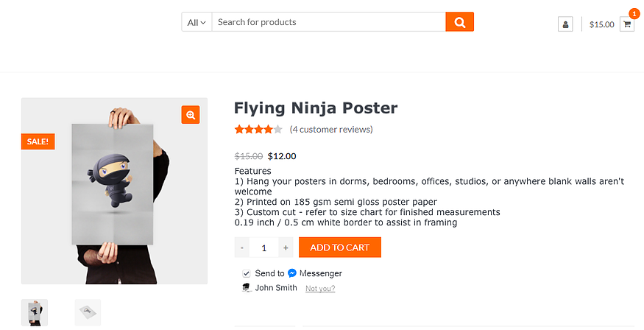Open the user account icon
Screen dimensions: 644x330
(x=565, y=24)
